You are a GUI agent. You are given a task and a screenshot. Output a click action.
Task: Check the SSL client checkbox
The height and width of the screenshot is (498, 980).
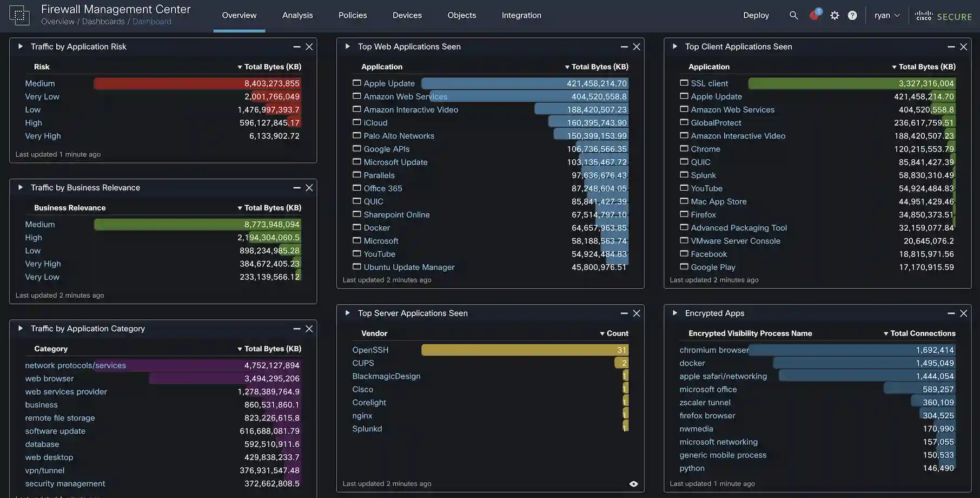(684, 82)
